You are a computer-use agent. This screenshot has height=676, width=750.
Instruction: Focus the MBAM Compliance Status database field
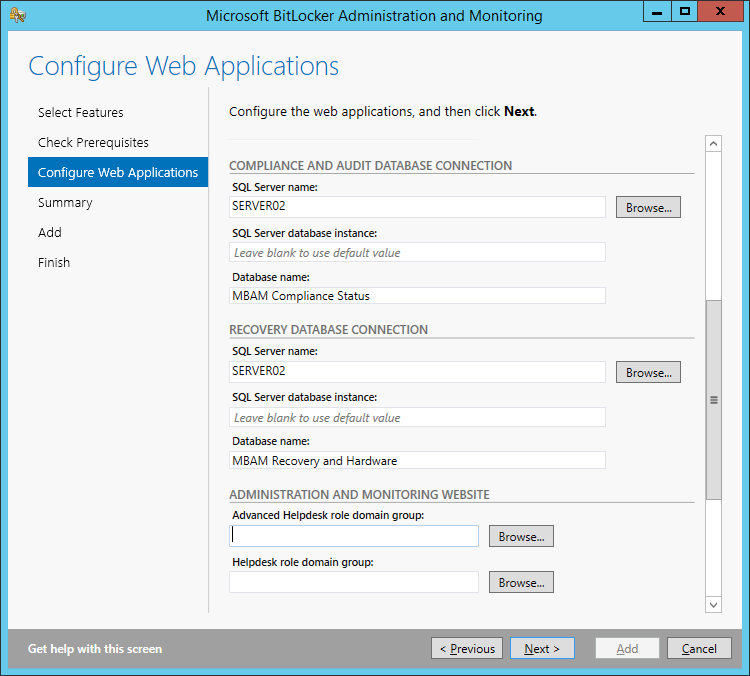[x=417, y=296]
